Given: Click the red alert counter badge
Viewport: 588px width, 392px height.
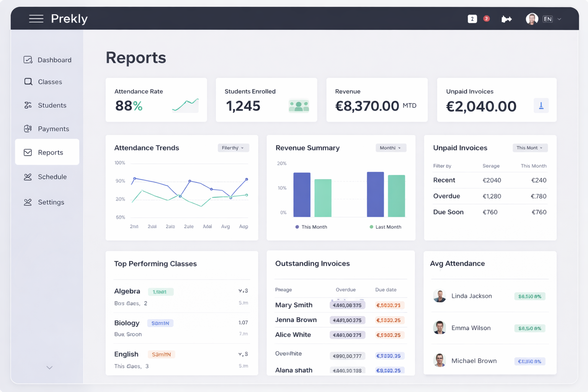Looking at the screenshot, I should coord(486,18).
